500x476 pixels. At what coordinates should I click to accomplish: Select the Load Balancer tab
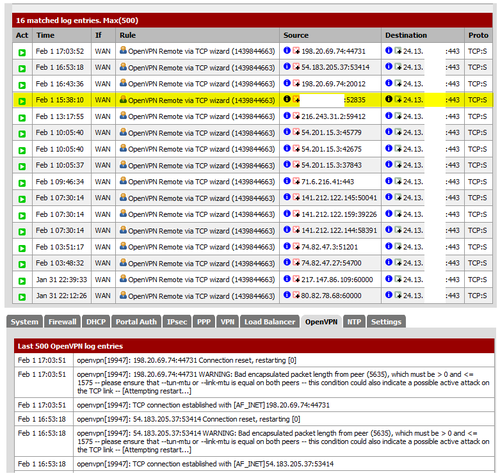270,322
